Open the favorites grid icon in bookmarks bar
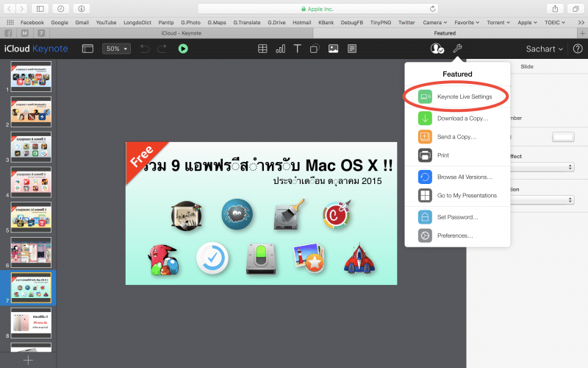Screen dimensions: 588x368 click(x=10, y=23)
